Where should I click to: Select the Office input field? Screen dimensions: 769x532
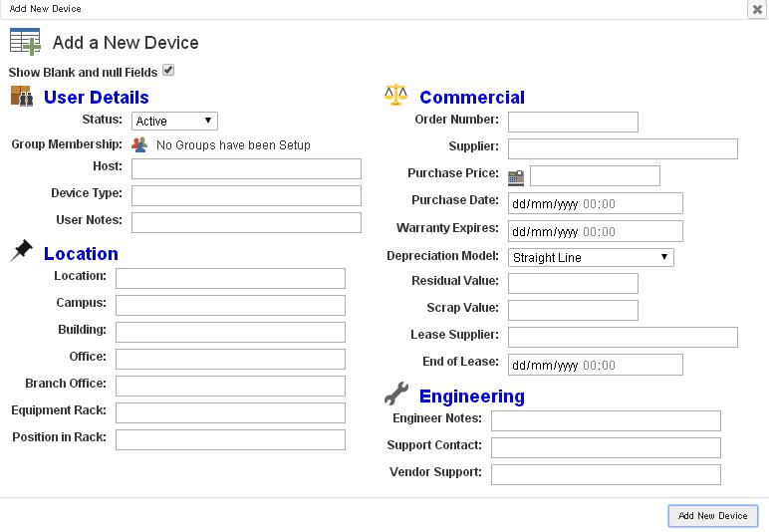pos(230,360)
